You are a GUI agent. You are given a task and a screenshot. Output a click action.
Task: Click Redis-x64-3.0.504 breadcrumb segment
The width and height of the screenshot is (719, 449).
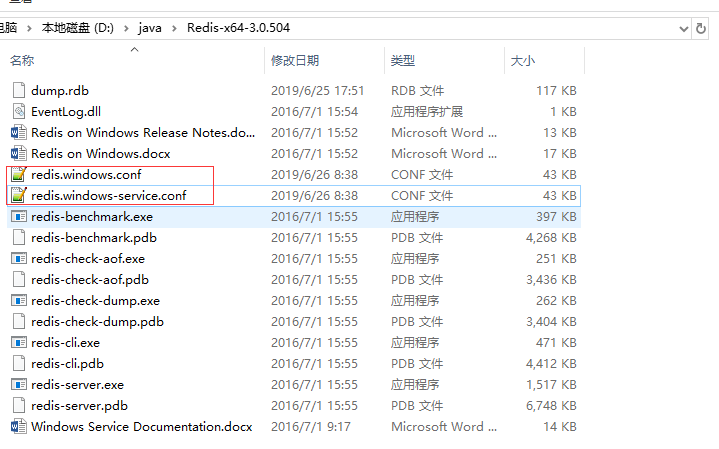238,28
